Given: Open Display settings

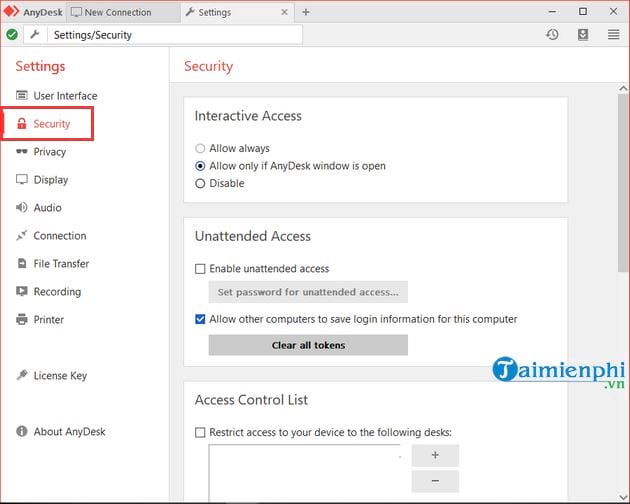Looking at the screenshot, I should pos(51,180).
